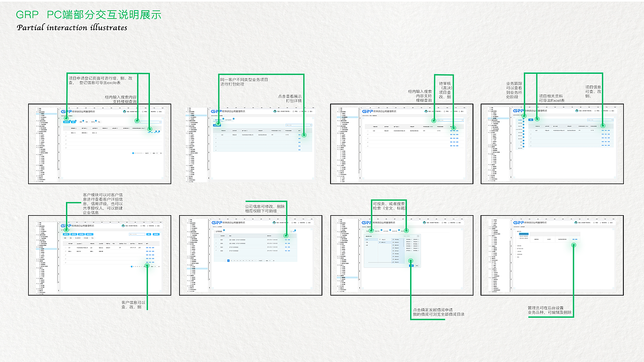Click GRP logo in project registration screen

66,112
